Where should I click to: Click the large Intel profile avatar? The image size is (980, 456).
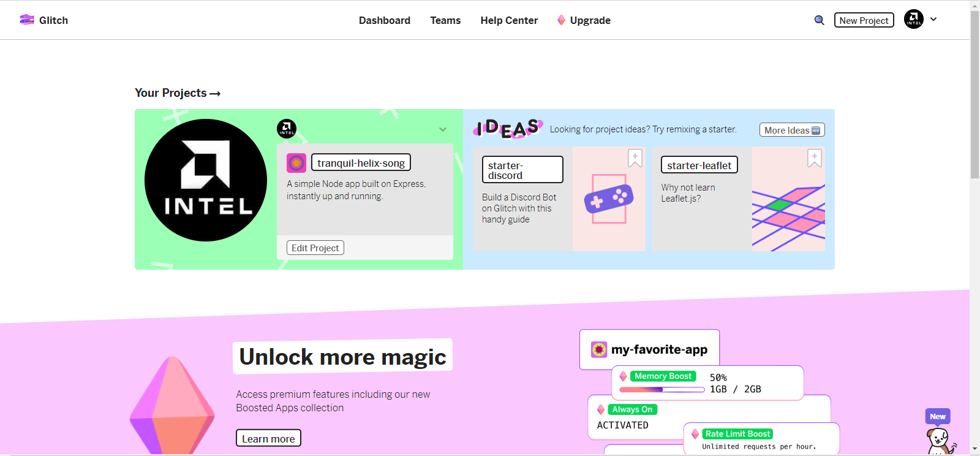point(206,180)
